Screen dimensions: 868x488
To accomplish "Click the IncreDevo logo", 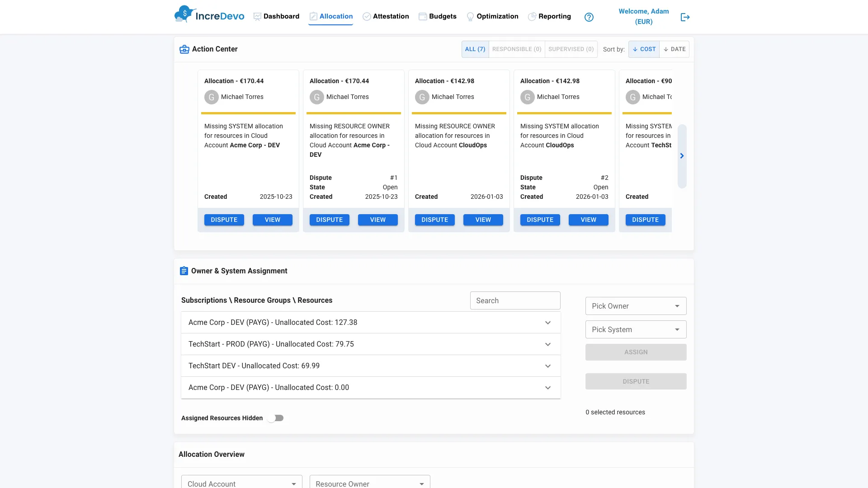I will click(x=209, y=14).
